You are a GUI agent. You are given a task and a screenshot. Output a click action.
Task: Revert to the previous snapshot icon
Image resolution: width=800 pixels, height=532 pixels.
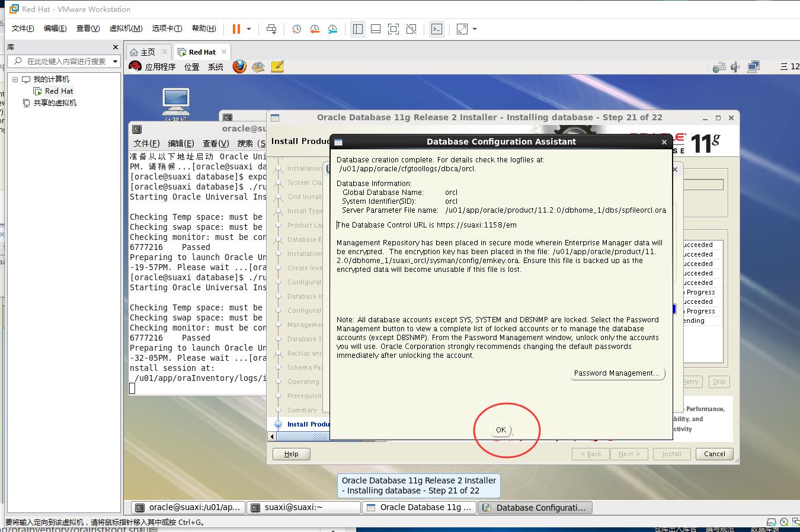(315, 29)
